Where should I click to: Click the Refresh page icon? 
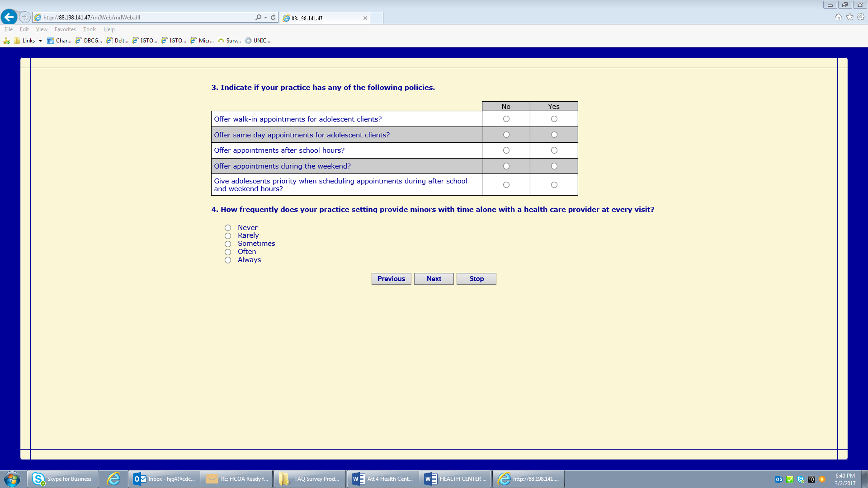(x=273, y=18)
